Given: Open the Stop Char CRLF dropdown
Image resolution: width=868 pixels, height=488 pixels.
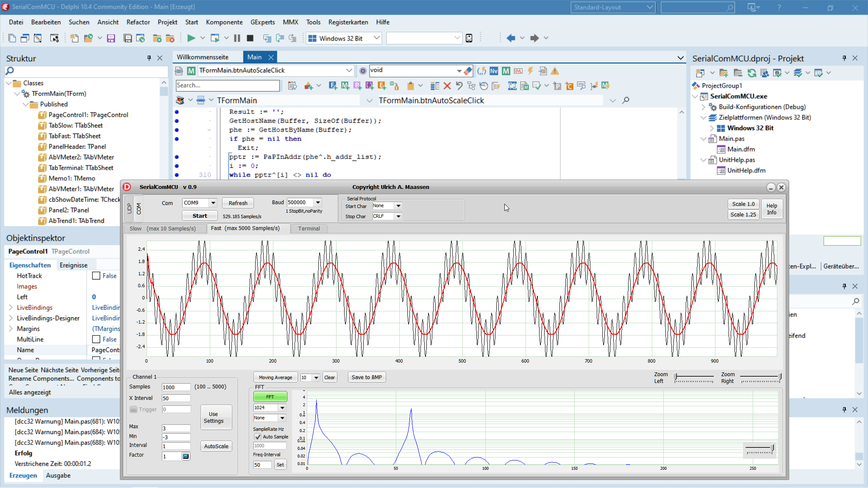Looking at the screenshot, I should pos(398,216).
